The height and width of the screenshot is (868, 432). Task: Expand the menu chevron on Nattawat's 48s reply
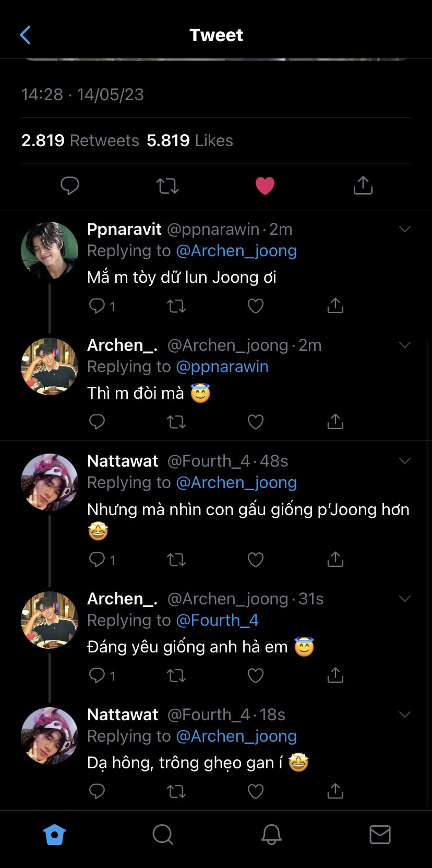405,461
